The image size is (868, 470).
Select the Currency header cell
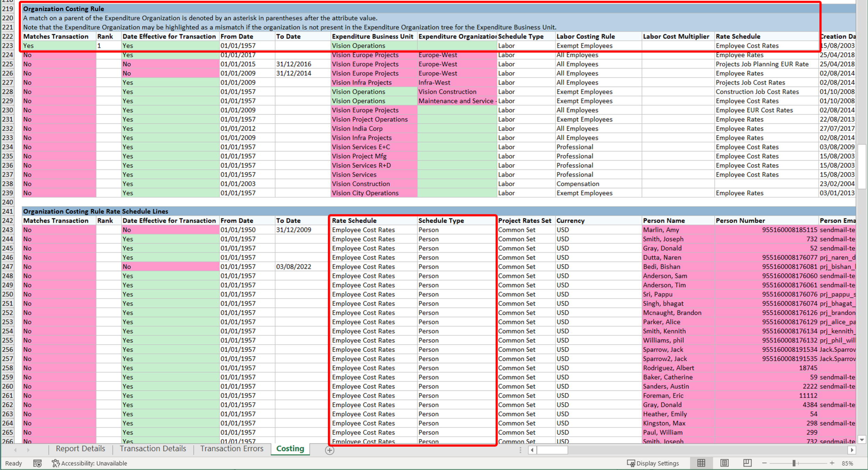(x=598, y=221)
